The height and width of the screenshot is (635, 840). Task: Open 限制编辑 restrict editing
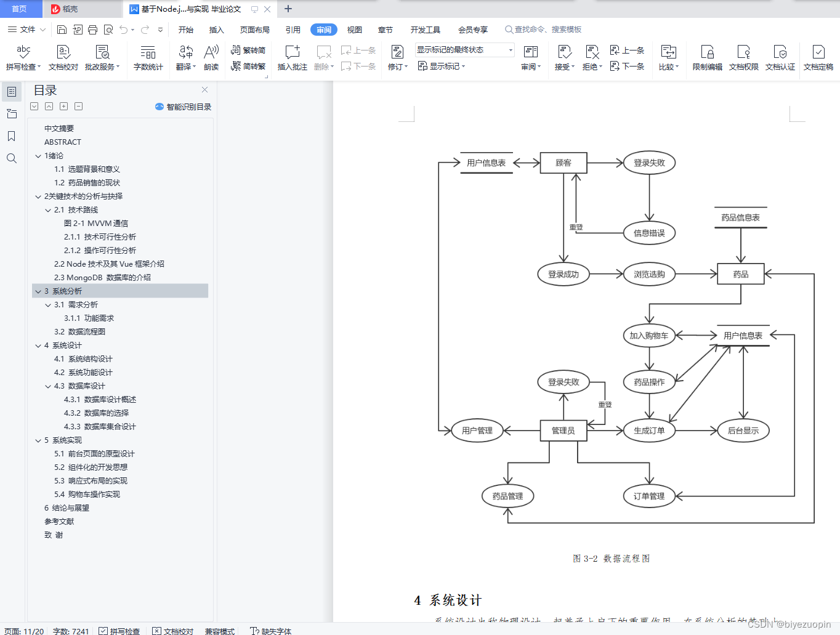point(708,57)
